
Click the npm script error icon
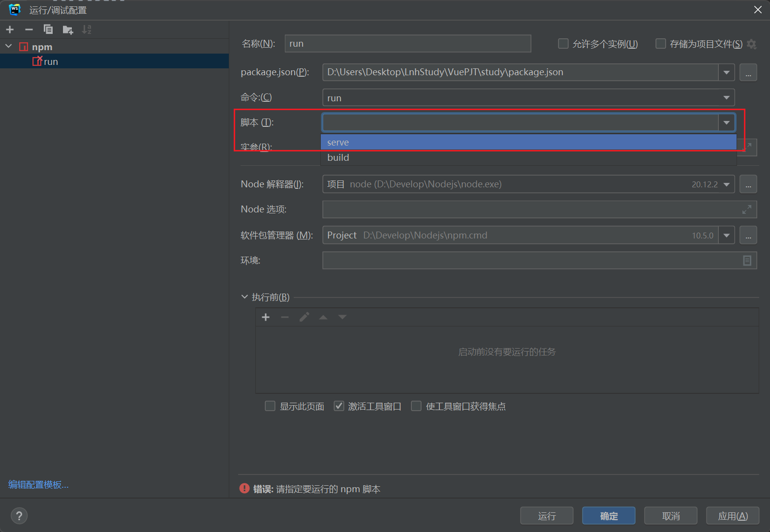click(x=245, y=488)
